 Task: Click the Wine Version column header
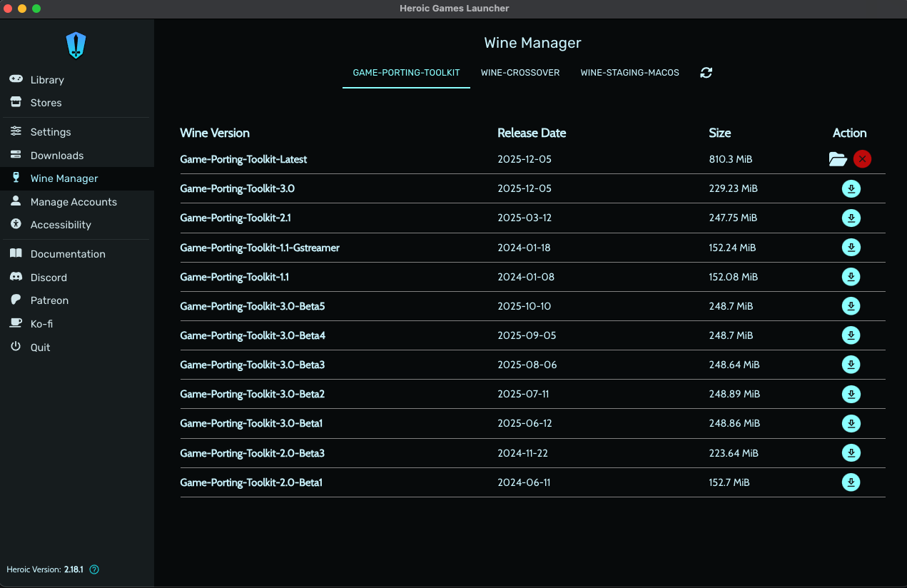[x=215, y=133]
